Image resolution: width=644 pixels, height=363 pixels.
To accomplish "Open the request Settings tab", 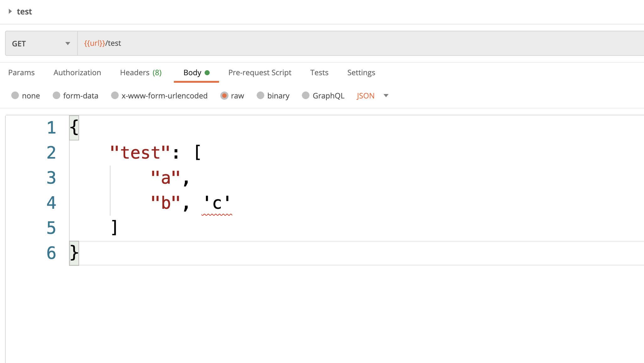I will coord(361,72).
